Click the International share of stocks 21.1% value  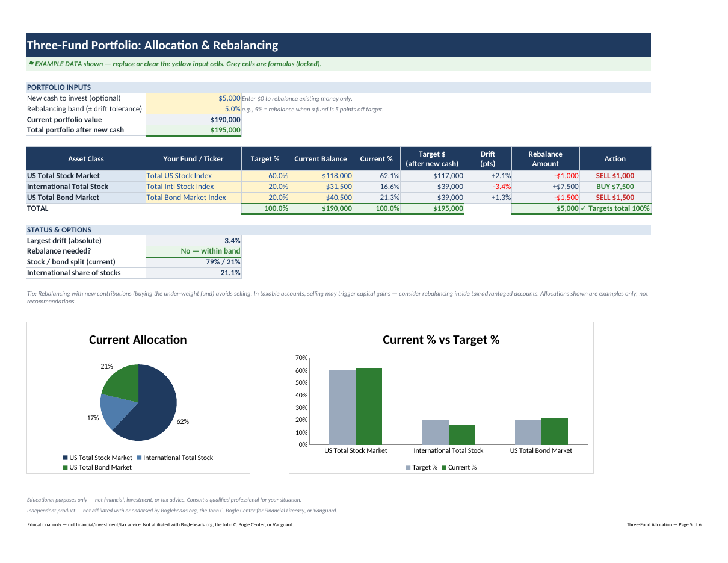pyautogui.click(x=194, y=273)
